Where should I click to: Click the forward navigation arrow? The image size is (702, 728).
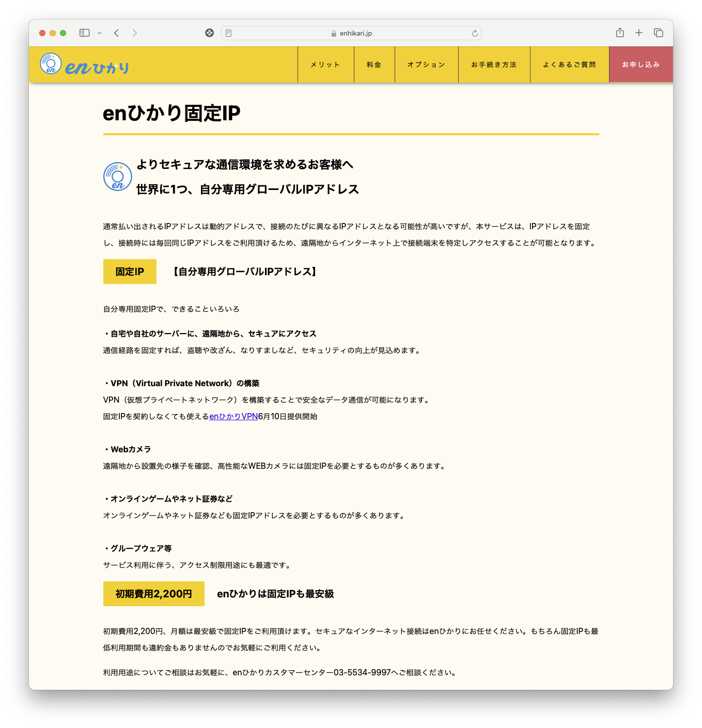(135, 33)
